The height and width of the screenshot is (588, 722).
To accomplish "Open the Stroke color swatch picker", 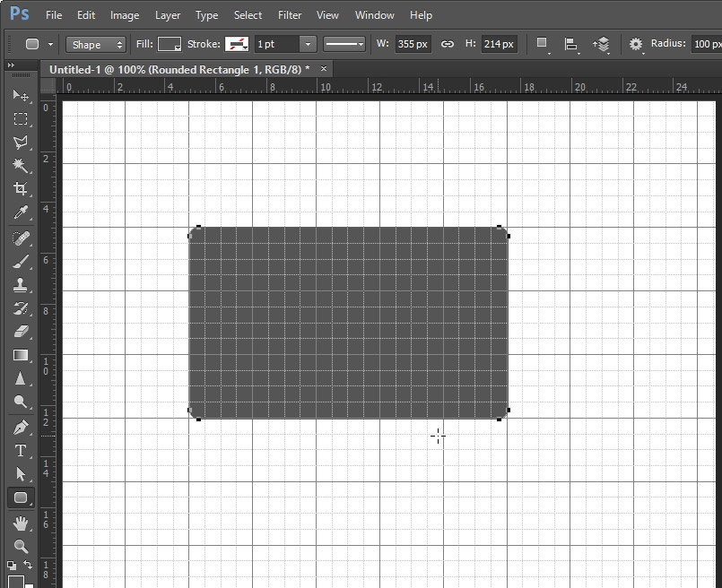I will click(237, 45).
